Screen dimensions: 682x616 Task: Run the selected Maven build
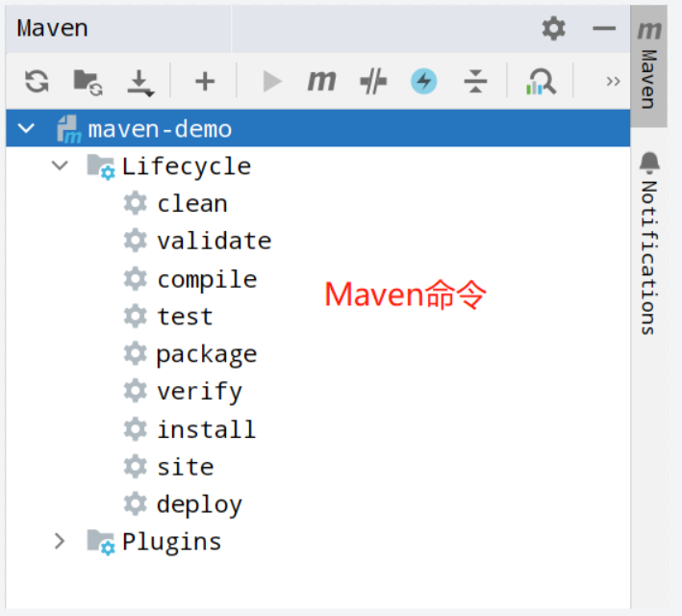pos(272,82)
